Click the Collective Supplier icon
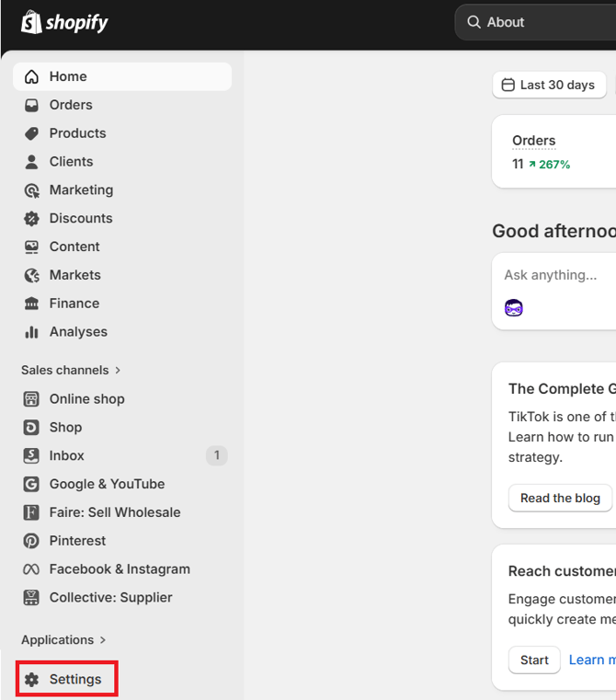Image resolution: width=616 pixels, height=700 pixels. click(x=31, y=597)
